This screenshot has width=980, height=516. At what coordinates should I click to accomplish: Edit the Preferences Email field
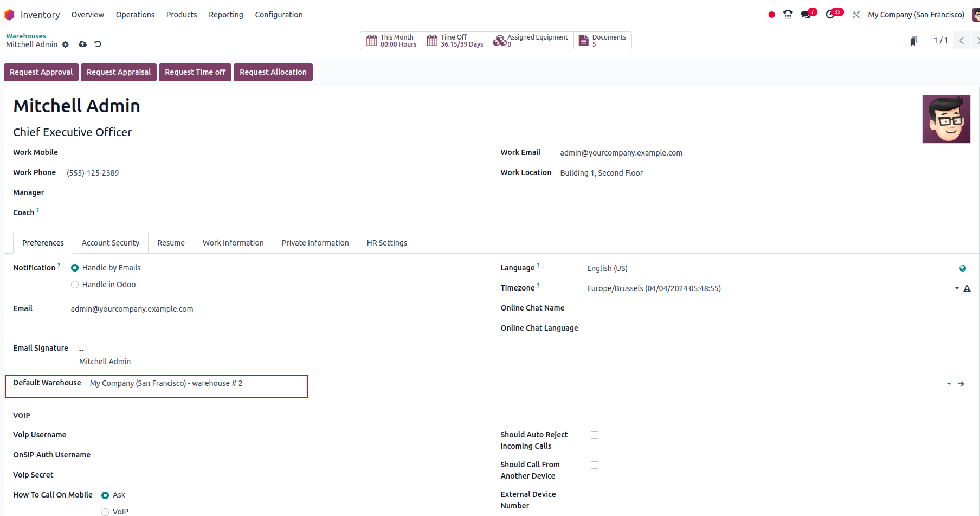coord(132,309)
